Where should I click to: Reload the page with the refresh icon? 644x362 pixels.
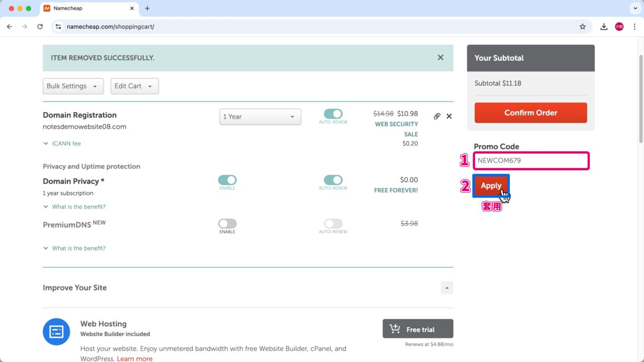pos(40,27)
